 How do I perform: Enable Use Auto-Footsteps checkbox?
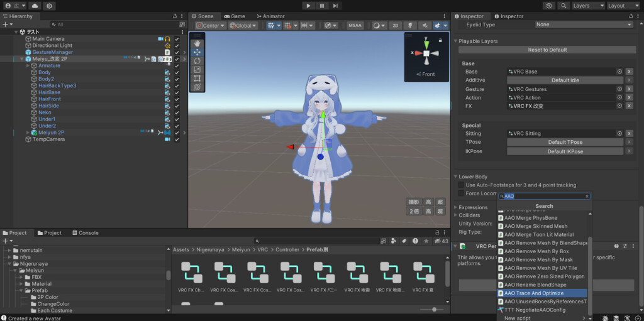point(461,185)
